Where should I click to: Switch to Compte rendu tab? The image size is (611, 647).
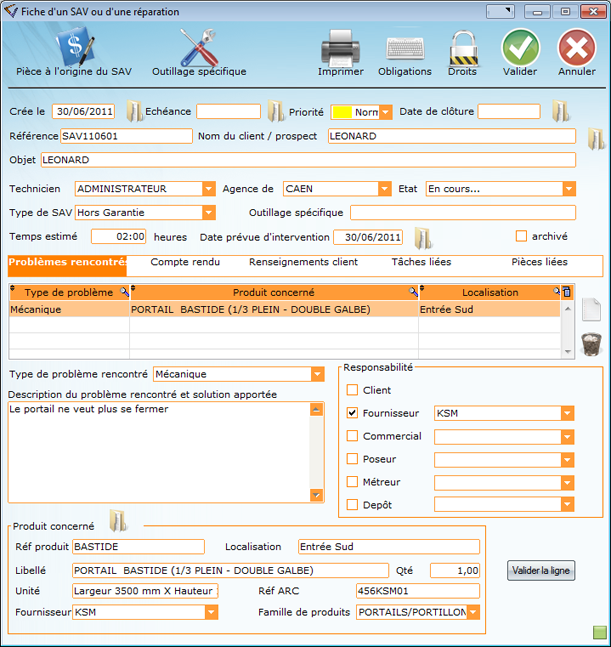click(x=185, y=262)
